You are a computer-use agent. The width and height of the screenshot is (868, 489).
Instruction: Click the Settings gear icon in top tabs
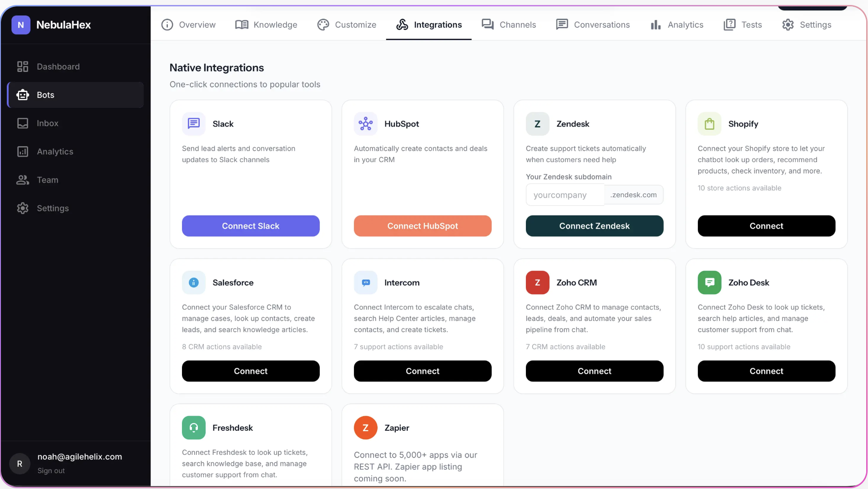pos(788,25)
